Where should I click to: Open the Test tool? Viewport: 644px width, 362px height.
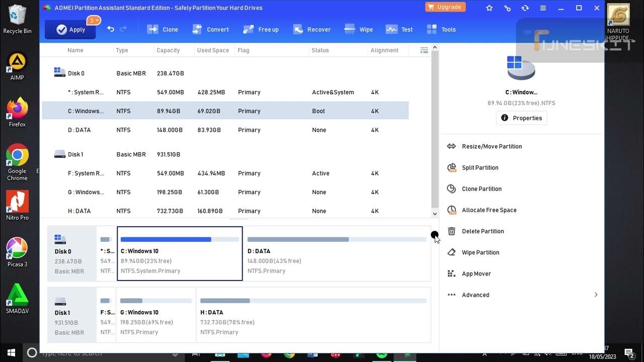[399, 30]
